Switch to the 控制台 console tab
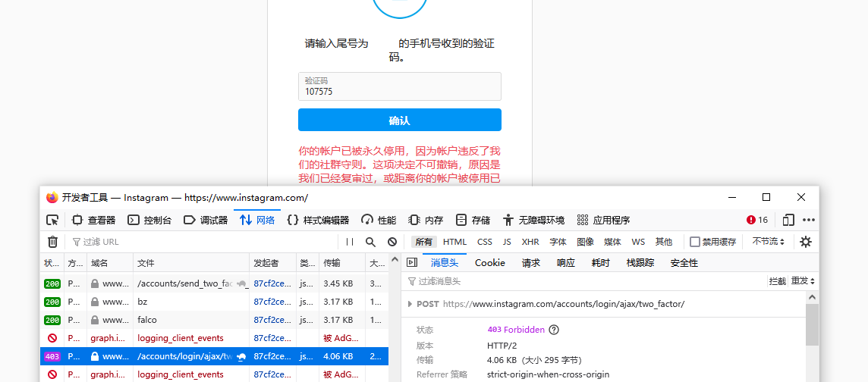The height and width of the screenshot is (382, 868). point(150,220)
